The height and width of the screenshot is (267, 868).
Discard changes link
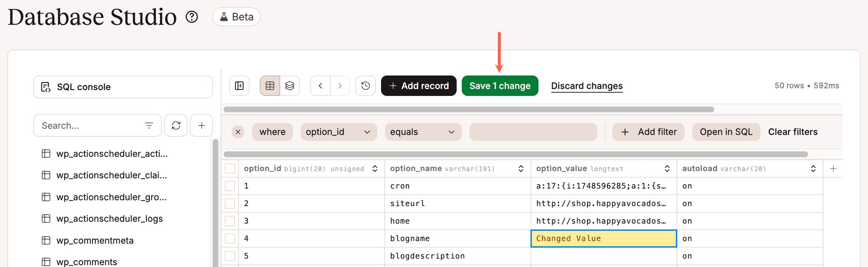(x=587, y=86)
